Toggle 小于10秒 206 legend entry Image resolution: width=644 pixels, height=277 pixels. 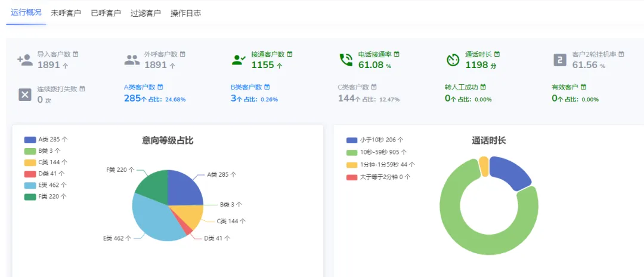(x=375, y=140)
